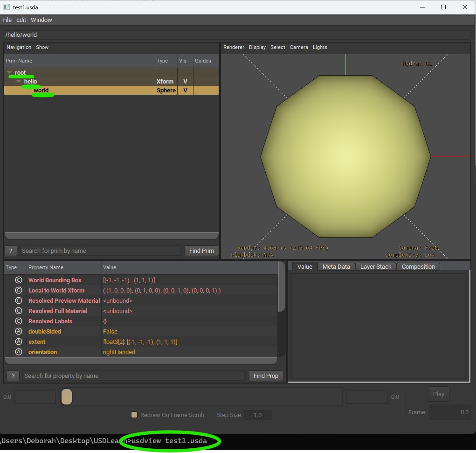The height and width of the screenshot is (453, 476).
Task: Collapse the hello prim tree node
Action: click(19, 82)
